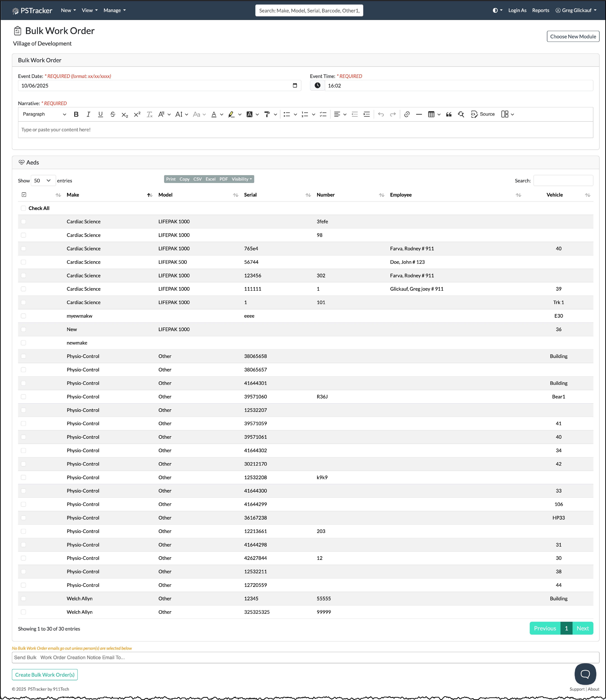Check the Check All checkbox
606x700 pixels.
[23, 208]
